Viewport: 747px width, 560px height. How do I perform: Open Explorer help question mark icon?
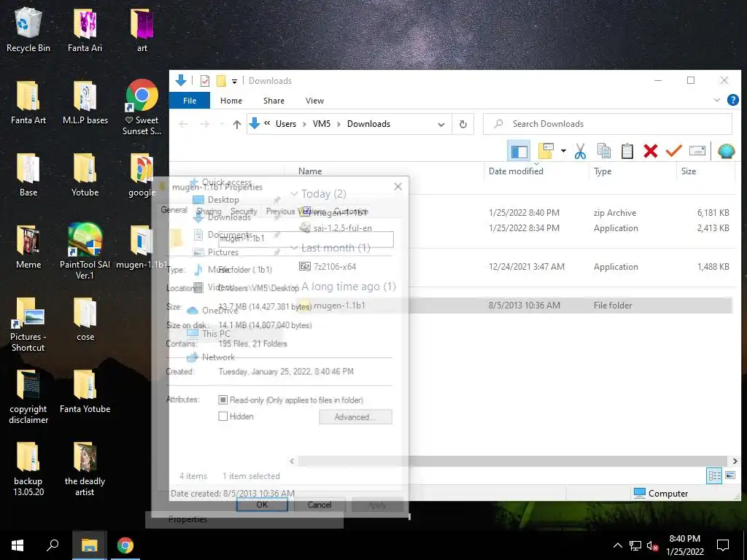click(732, 100)
